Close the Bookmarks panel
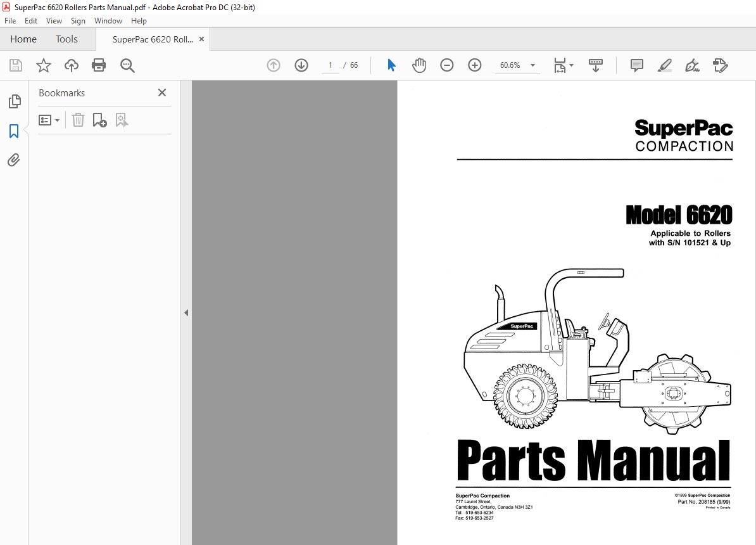Viewport: 756px width, 545px height. (162, 93)
